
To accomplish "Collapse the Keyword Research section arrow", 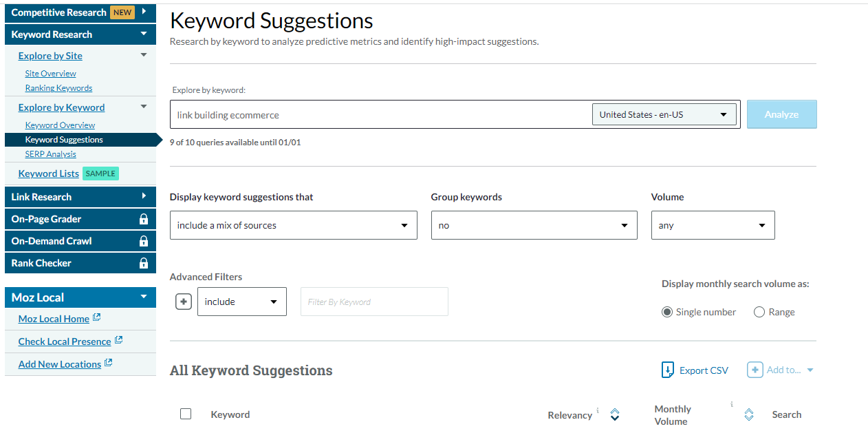I will point(144,34).
